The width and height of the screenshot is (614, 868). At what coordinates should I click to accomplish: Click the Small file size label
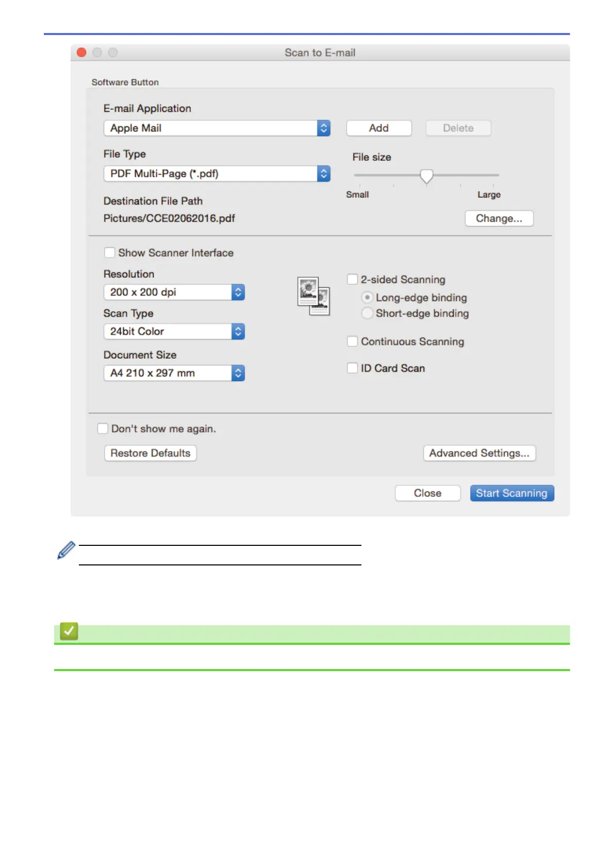click(357, 195)
